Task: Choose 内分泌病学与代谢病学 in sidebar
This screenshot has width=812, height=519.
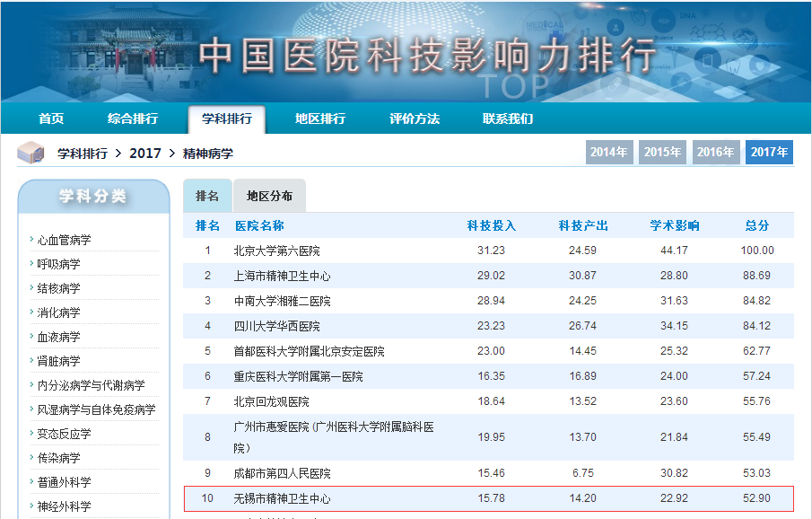Action: (91, 385)
